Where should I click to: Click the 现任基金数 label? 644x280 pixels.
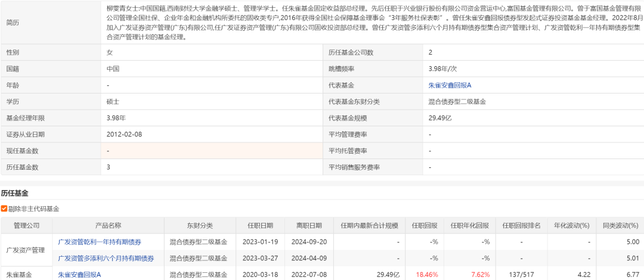(23, 151)
